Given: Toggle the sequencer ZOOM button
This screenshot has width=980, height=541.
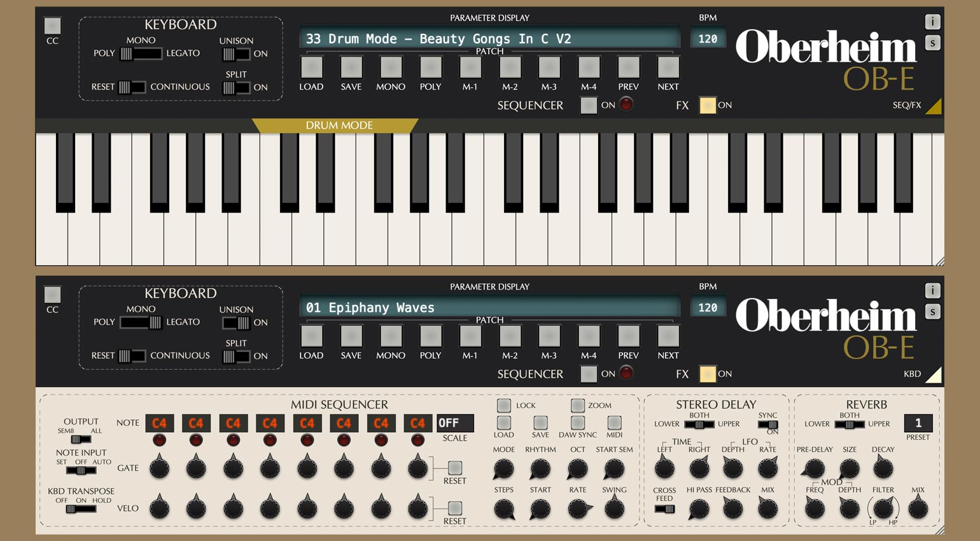Looking at the screenshot, I should click(x=578, y=405).
